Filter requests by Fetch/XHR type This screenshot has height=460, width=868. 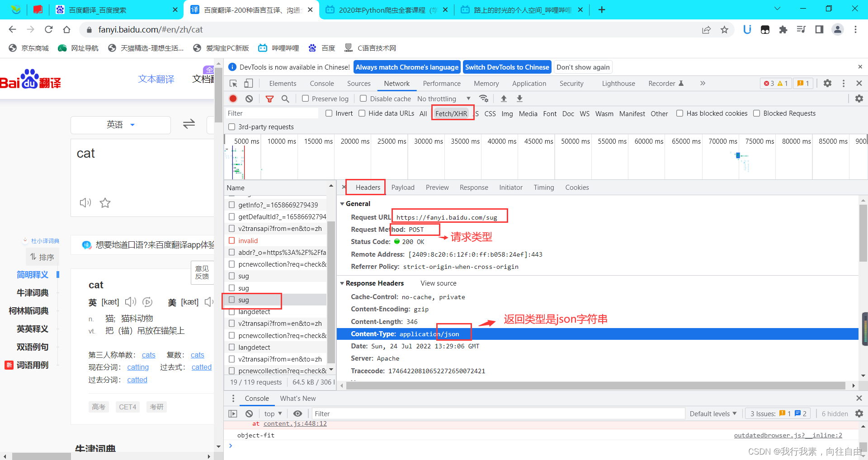[x=451, y=113]
